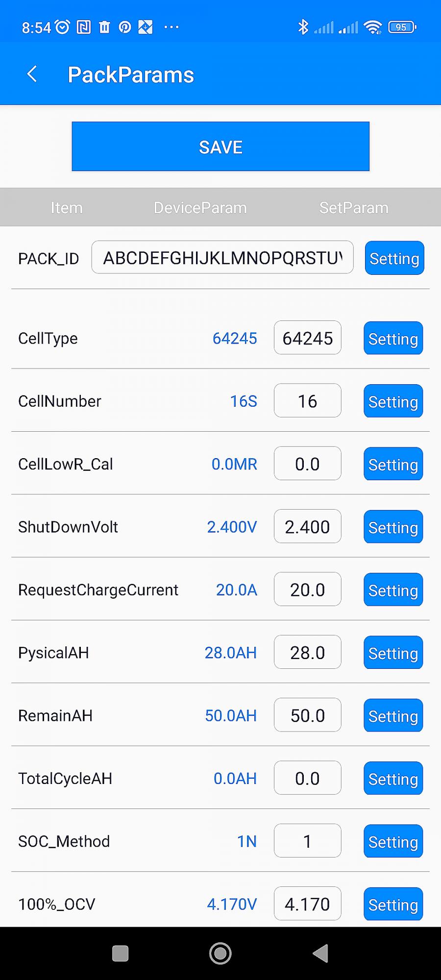Tap the Bluetooth status bar icon

[303, 27]
